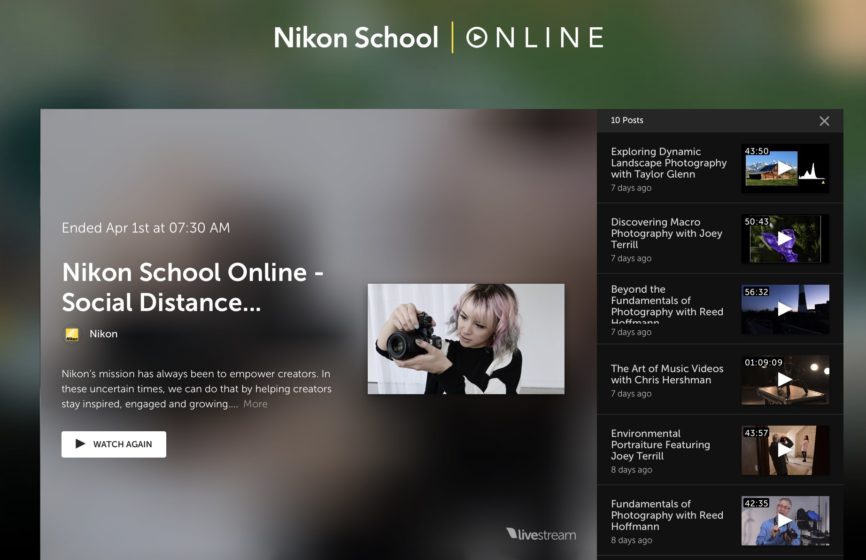Play the Exploring Dynamic Landscape Photography video
Viewport: 866px width, 560px height.
click(784, 169)
